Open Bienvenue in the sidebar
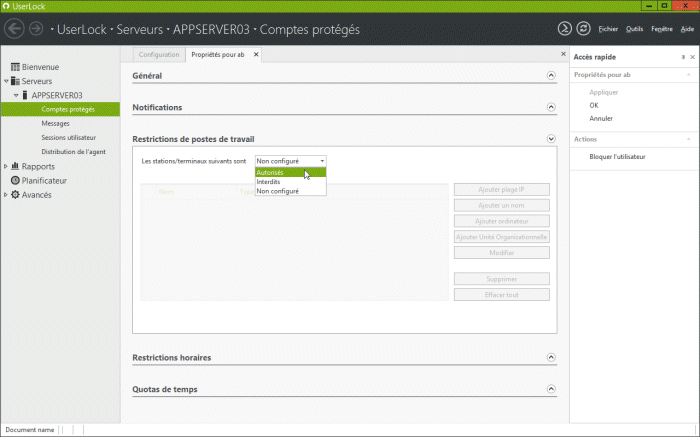Screen dimensions: 700x437 pyautogui.click(x=40, y=67)
